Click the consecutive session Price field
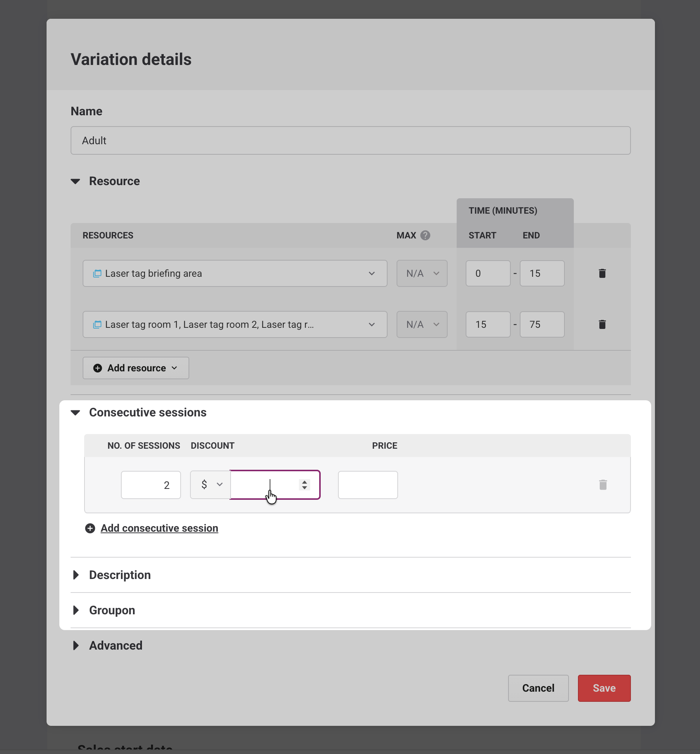The height and width of the screenshot is (754, 700). (367, 485)
